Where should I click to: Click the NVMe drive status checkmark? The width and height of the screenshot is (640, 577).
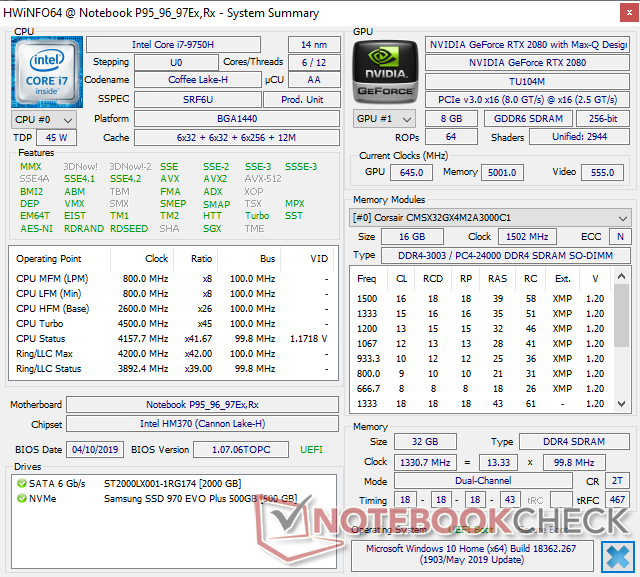(x=22, y=498)
